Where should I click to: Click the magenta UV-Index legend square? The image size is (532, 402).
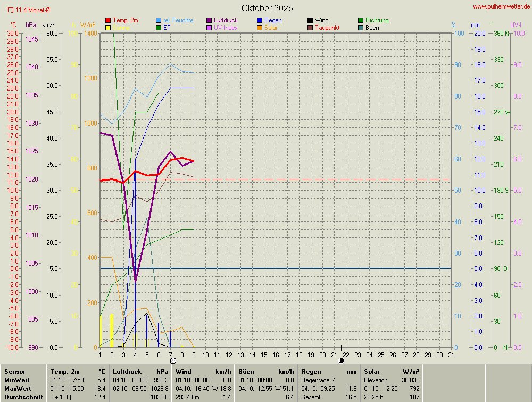[209, 28]
